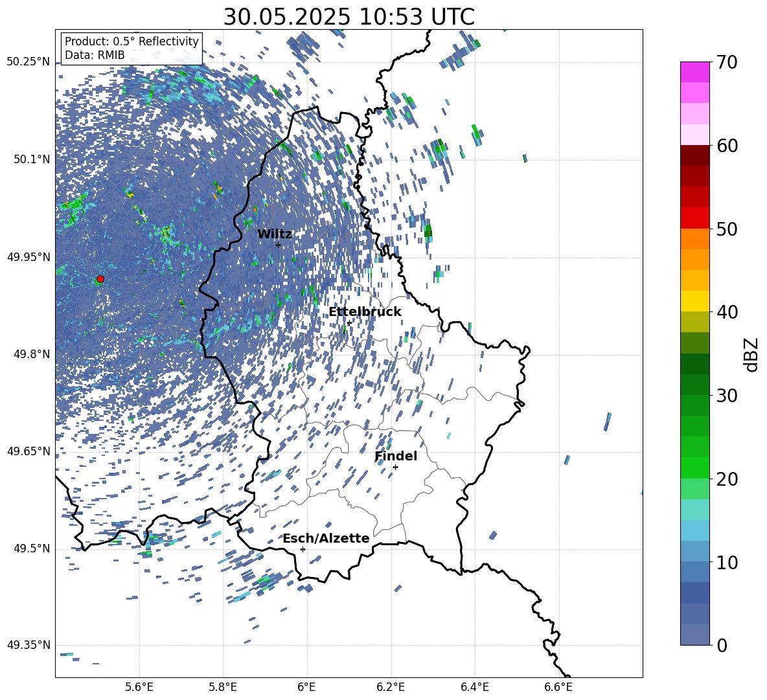Click the 5.6°E longitude label
The image size is (767, 700).
pyautogui.click(x=139, y=687)
